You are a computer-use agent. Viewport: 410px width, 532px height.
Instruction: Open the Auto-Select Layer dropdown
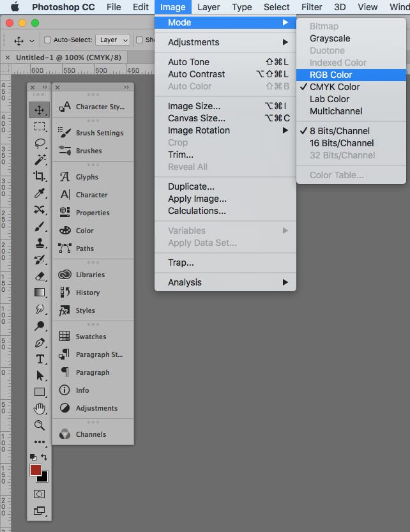[112, 40]
